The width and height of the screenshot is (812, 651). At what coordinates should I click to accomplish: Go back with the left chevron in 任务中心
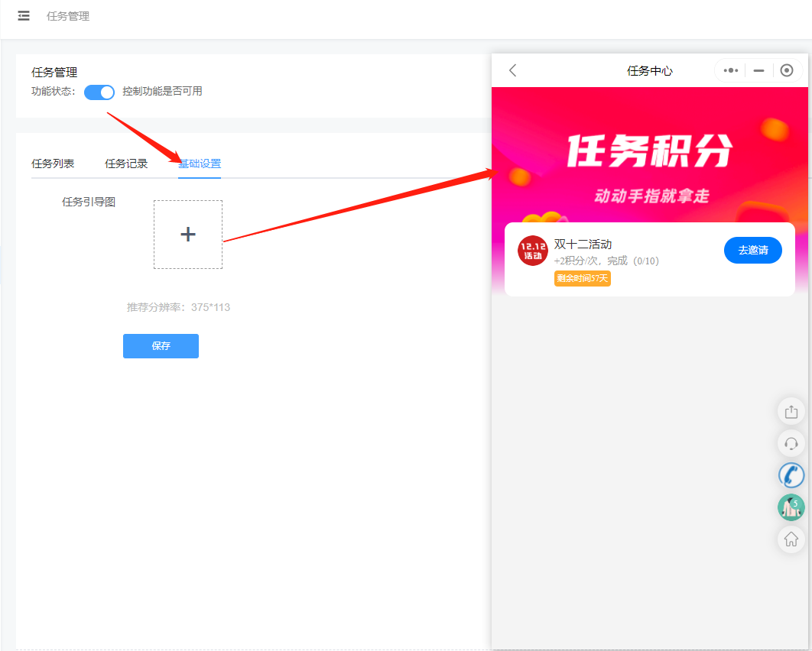[513, 70]
